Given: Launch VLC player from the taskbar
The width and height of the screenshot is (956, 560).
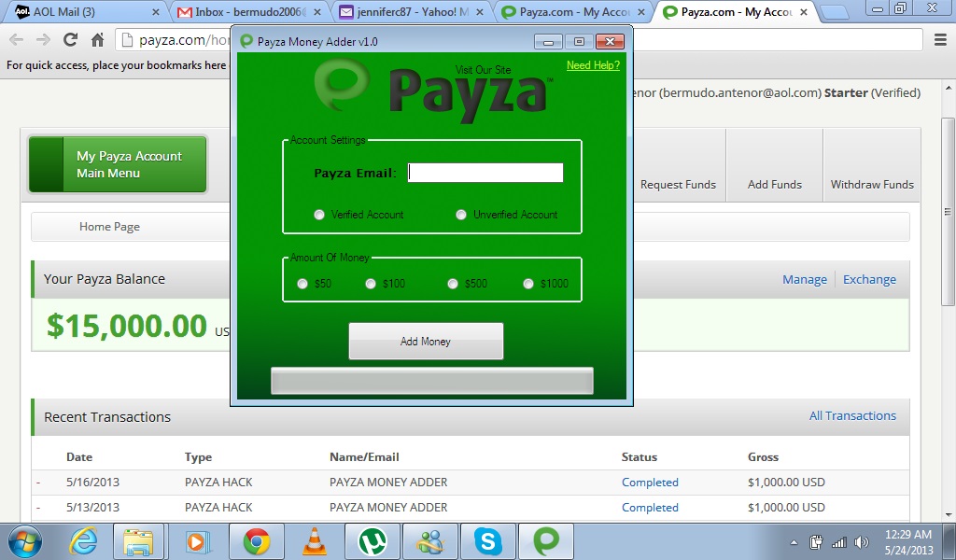Looking at the screenshot, I should pyautogui.click(x=313, y=540).
